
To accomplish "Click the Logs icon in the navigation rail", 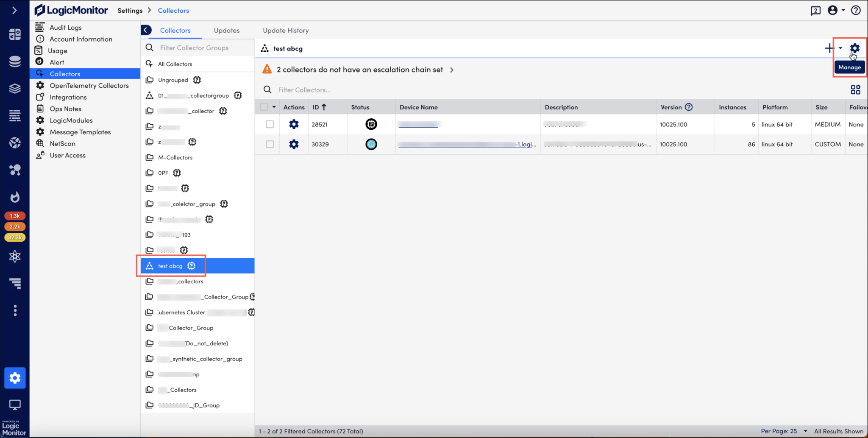I will (15, 116).
